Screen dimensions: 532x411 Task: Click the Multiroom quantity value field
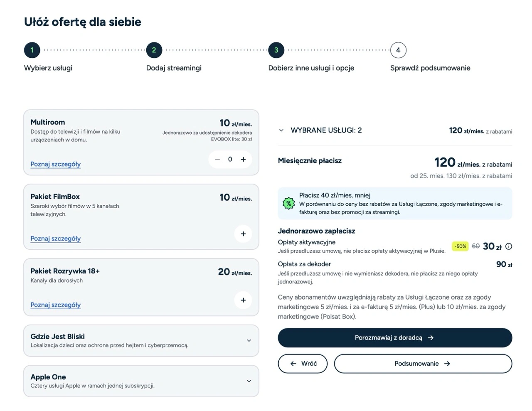tap(230, 159)
